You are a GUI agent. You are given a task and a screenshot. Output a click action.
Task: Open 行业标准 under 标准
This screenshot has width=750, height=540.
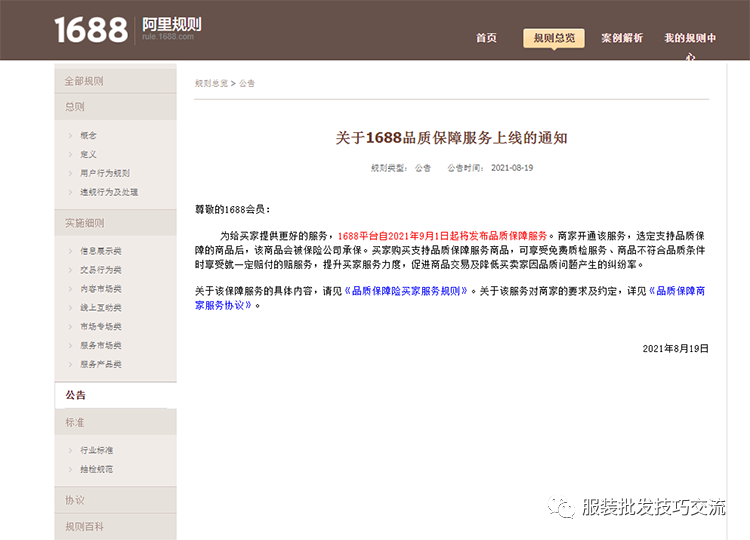pos(96,451)
